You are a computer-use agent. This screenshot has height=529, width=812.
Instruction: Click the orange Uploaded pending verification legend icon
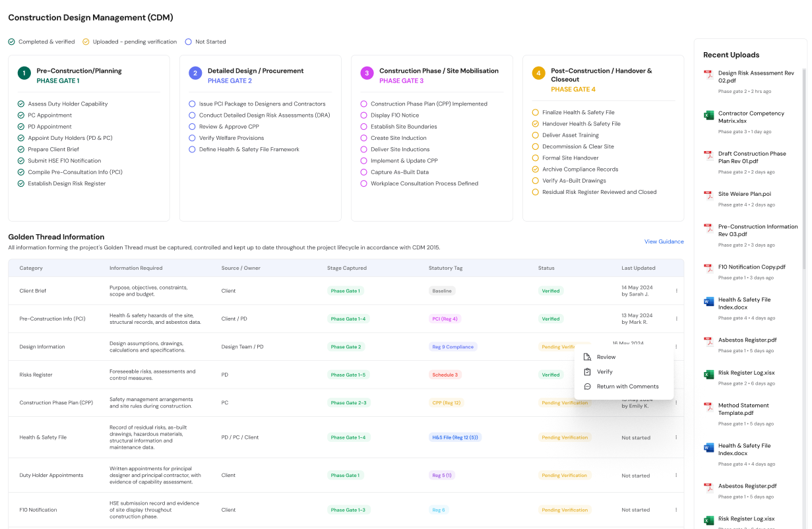[x=86, y=42]
